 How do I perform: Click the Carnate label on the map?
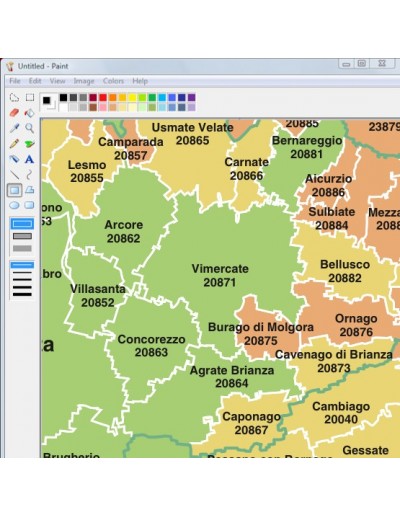(x=247, y=162)
